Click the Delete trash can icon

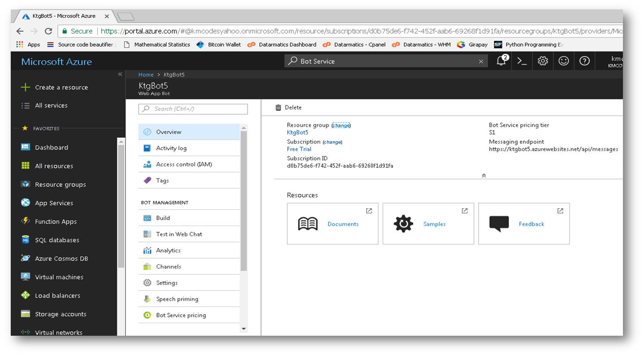(x=278, y=108)
